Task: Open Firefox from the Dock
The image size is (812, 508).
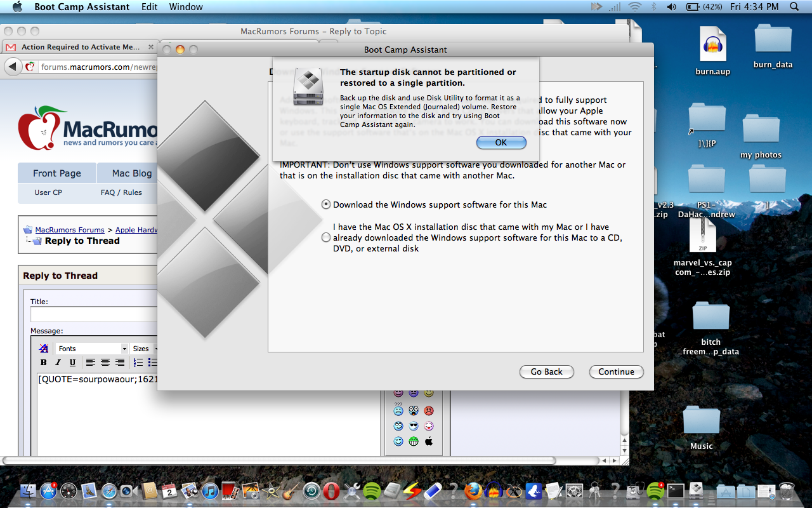Action: pos(473,491)
